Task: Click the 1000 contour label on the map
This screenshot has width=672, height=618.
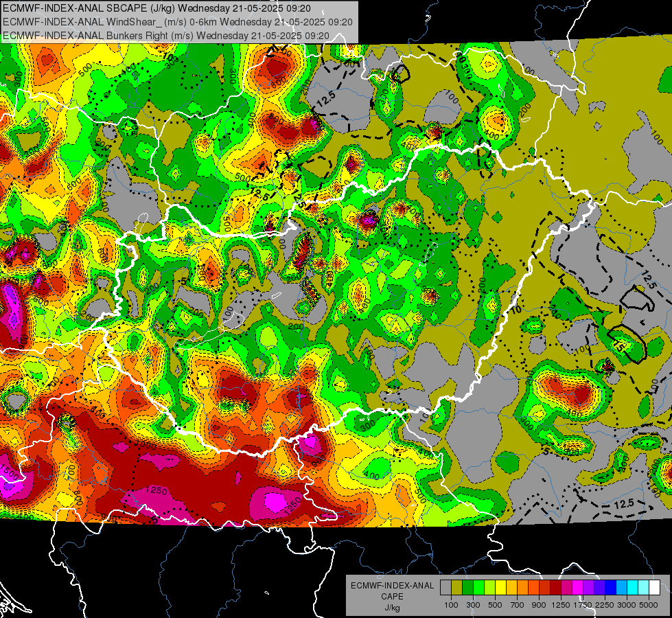Action: click(146, 446)
